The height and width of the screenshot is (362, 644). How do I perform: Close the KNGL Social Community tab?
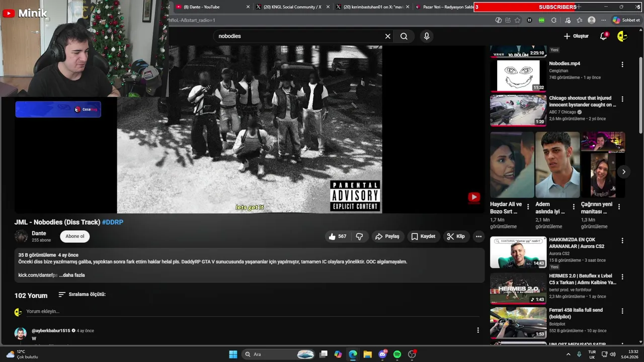point(328,7)
